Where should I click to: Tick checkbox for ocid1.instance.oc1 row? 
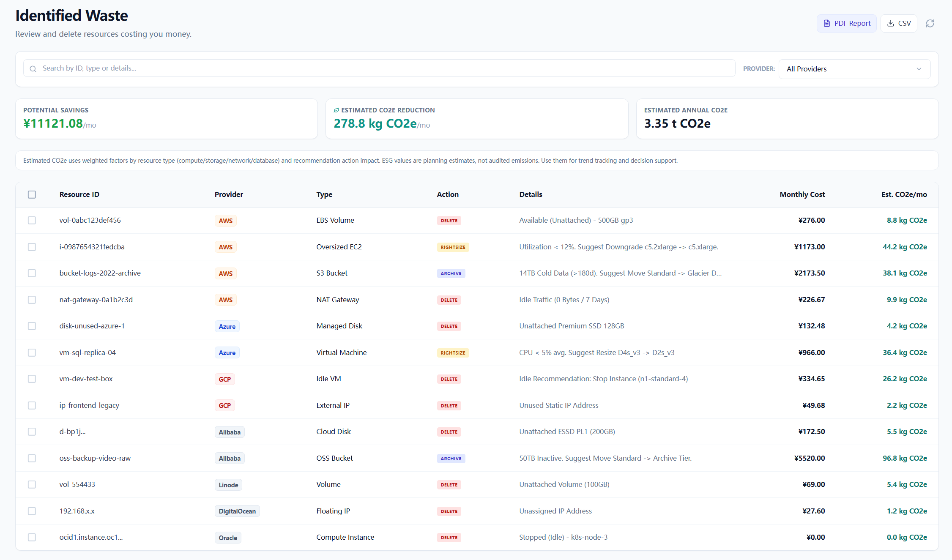32,537
